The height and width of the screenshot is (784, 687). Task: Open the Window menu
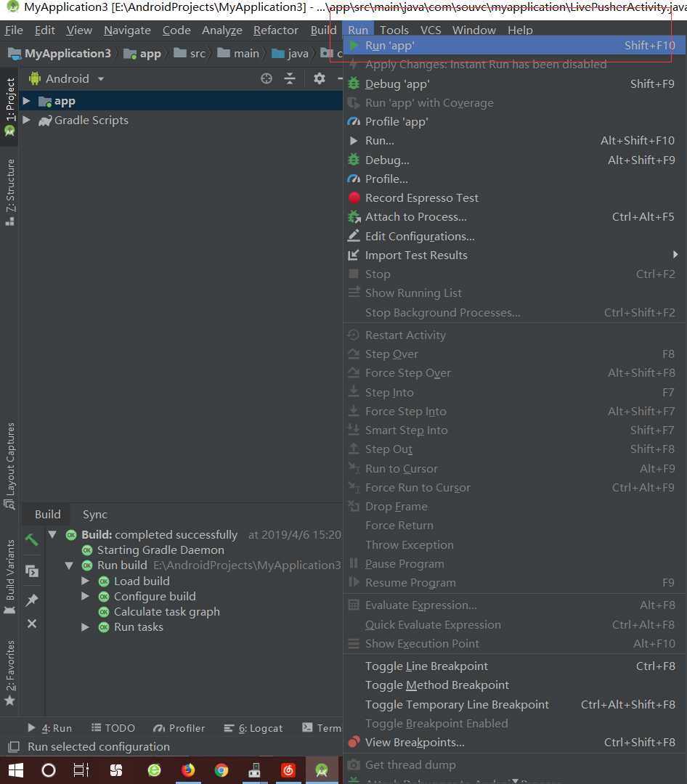pyautogui.click(x=473, y=30)
